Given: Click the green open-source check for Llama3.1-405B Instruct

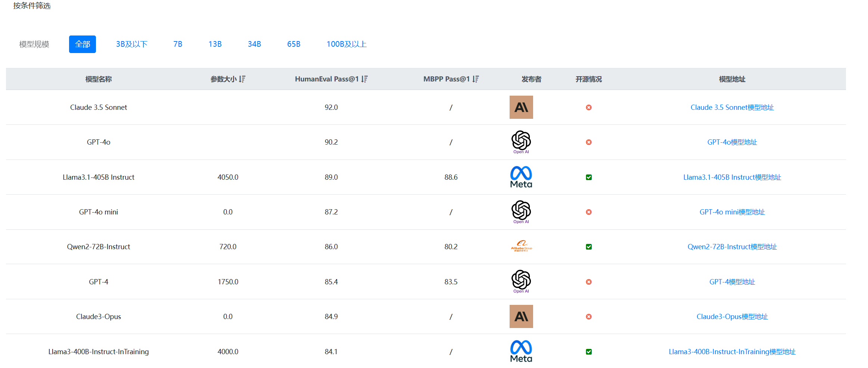Looking at the screenshot, I should click(x=589, y=177).
